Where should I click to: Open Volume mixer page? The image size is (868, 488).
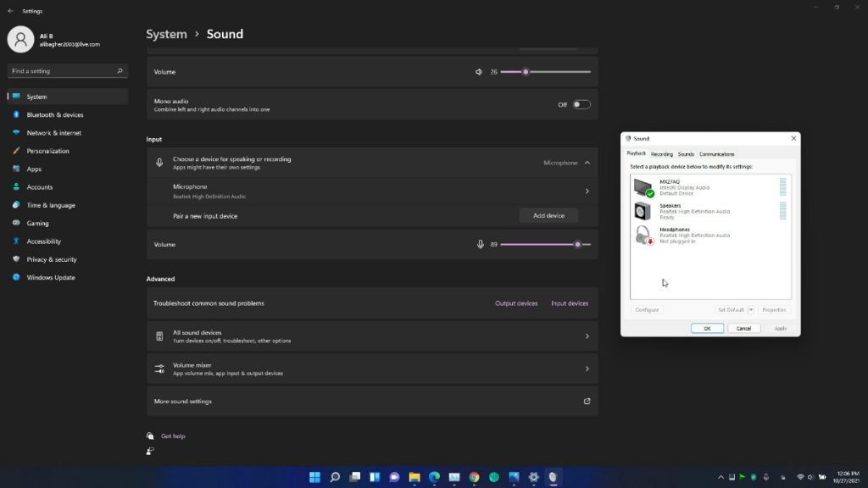coord(372,369)
